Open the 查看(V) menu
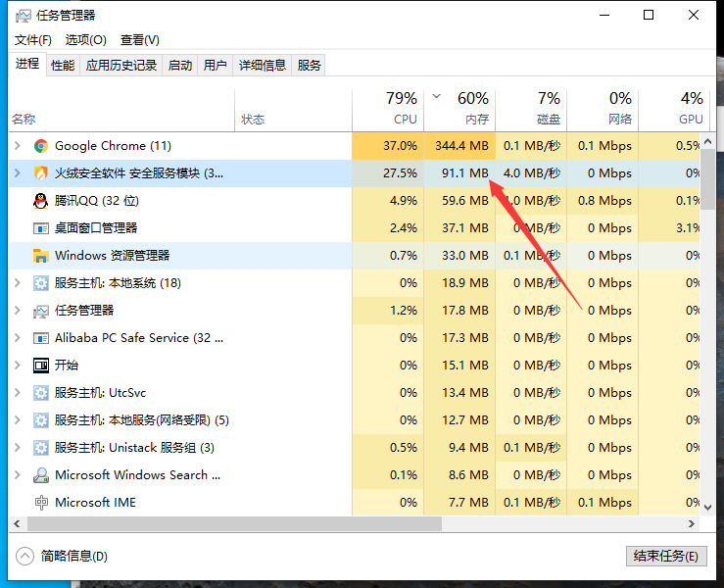Screen dimensions: 724x588 (140, 40)
